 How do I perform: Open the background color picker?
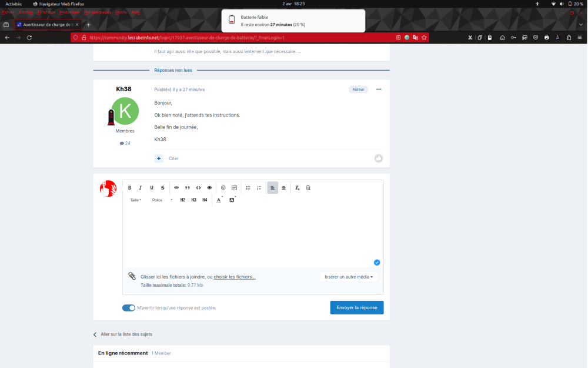pyautogui.click(x=232, y=200)
